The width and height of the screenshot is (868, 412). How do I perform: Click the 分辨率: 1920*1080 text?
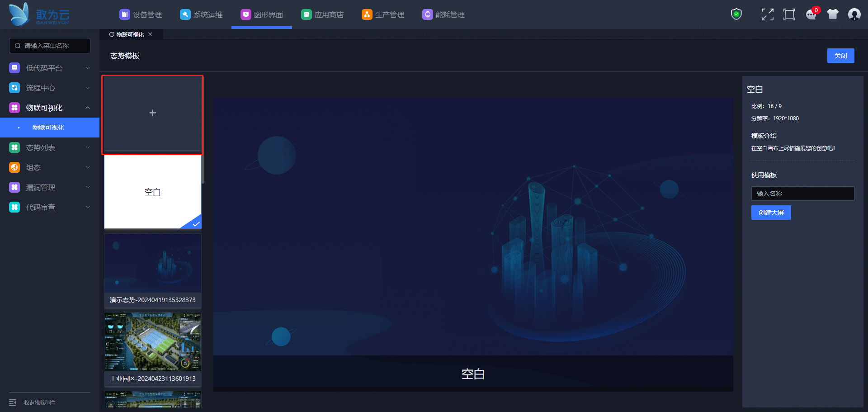coord(775,118)
